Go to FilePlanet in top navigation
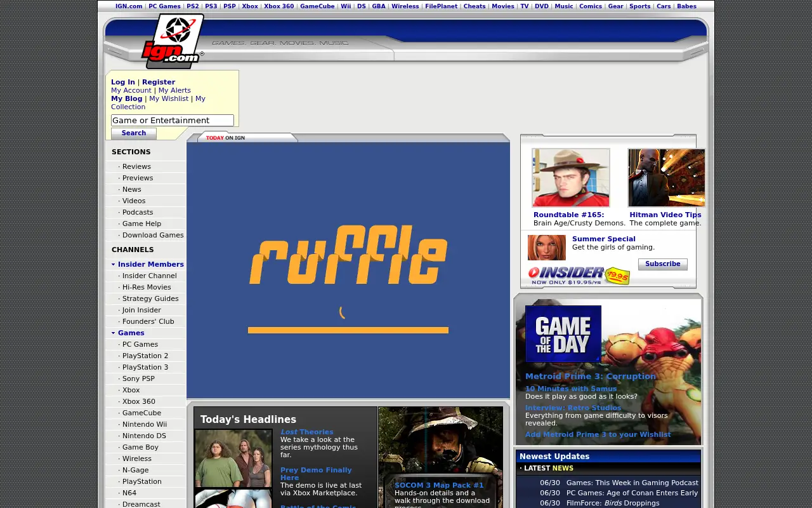 (441, 6)
